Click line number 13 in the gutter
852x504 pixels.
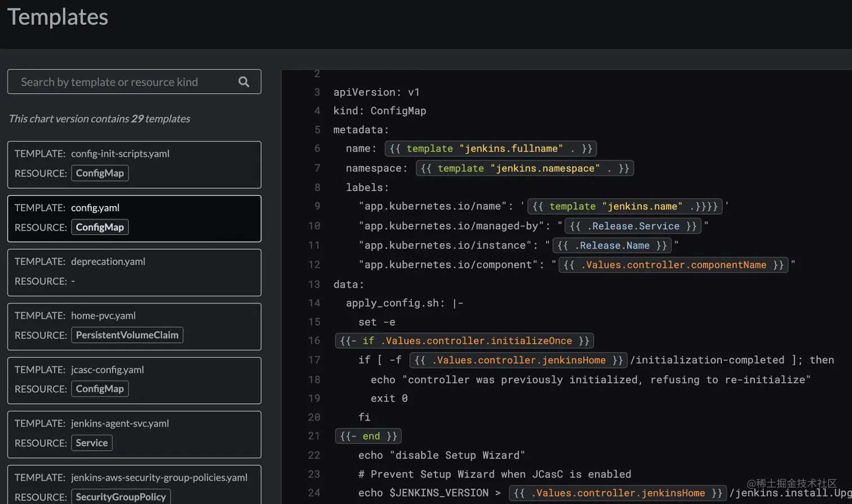(314, 284)
